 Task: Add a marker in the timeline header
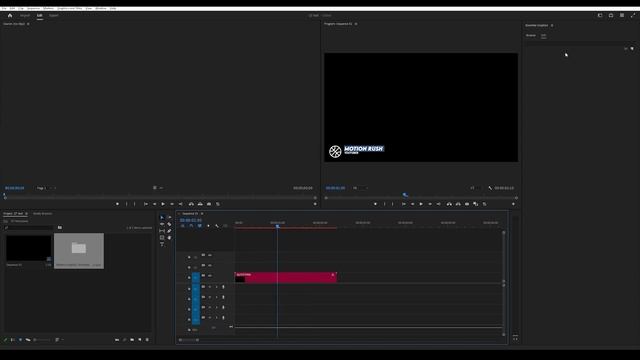[208, 226]
